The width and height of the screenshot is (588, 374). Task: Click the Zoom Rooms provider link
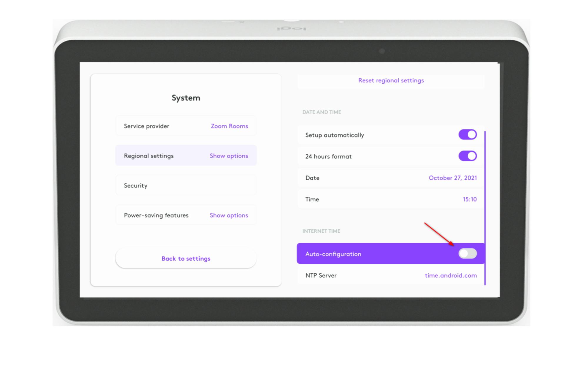coord(229,126)
